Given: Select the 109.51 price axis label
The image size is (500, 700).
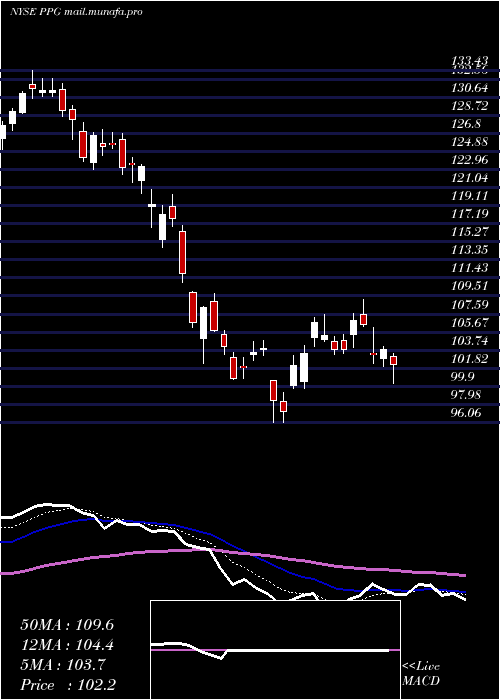Looking at the screenshot, I should (x=468, y=287).
